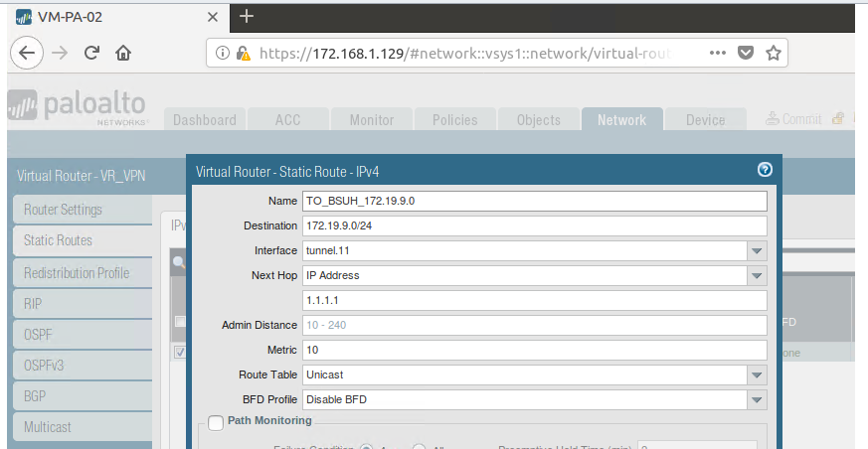The width and height of the screenshot is (868, 449).
Task: Click the Palo Alto Networks logo
Action: 78,106
